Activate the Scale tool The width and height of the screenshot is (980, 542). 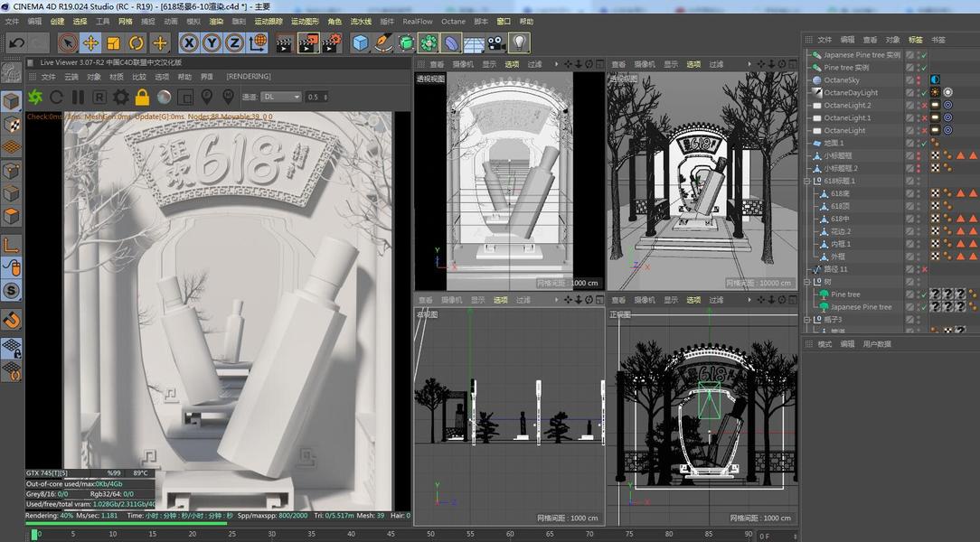point(113,43)
